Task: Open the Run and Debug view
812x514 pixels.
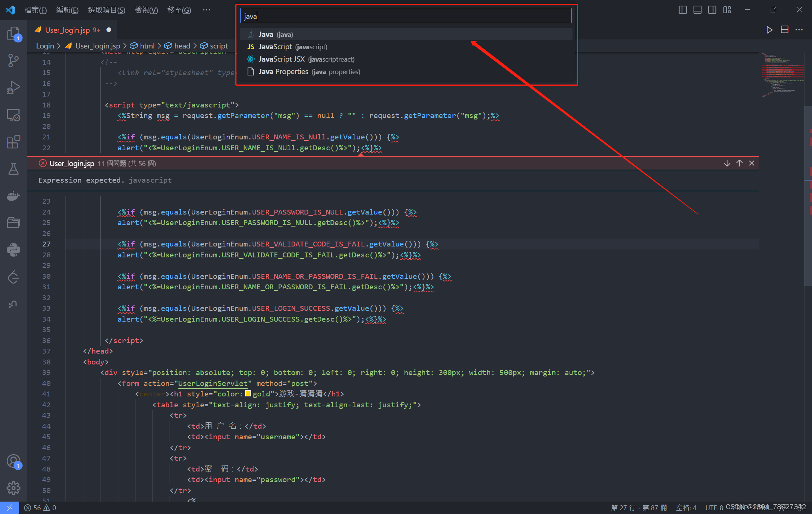Action: [x=14, y=88]
